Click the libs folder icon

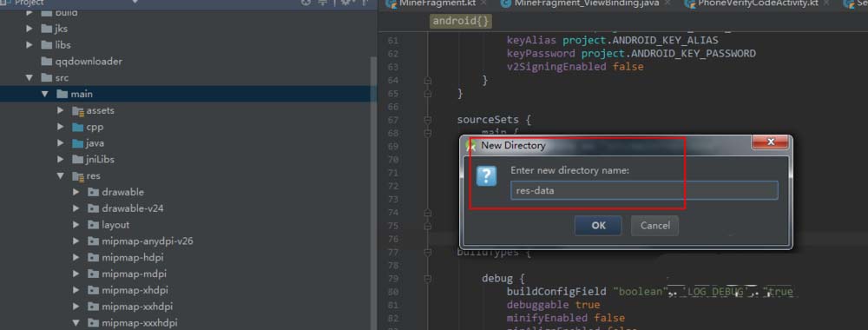pyautogui.click(x=47, y=45)
